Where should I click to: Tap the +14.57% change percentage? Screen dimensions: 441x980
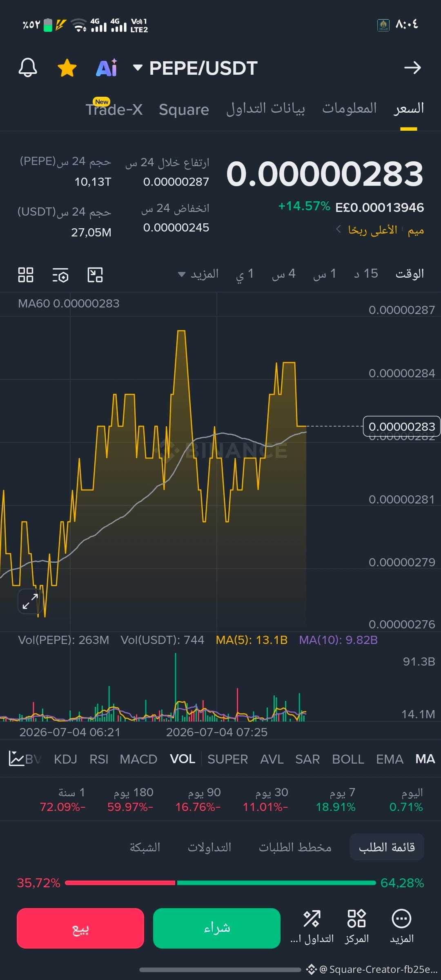click(304, 206)
